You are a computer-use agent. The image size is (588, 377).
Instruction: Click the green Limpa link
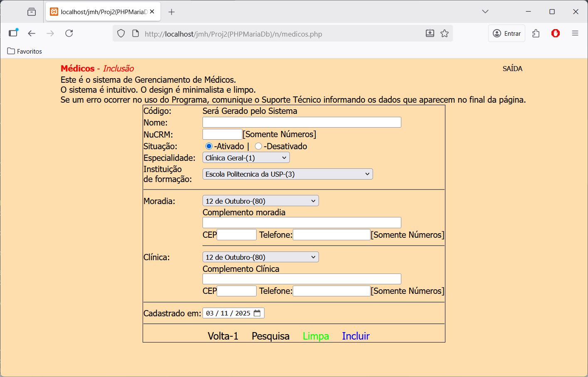click(316, 336)
